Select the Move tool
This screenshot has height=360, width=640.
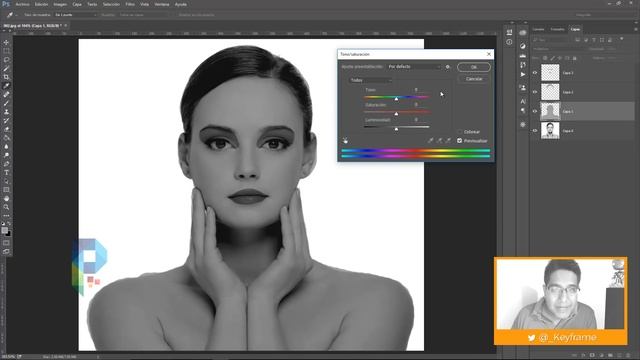click(6, 42)
